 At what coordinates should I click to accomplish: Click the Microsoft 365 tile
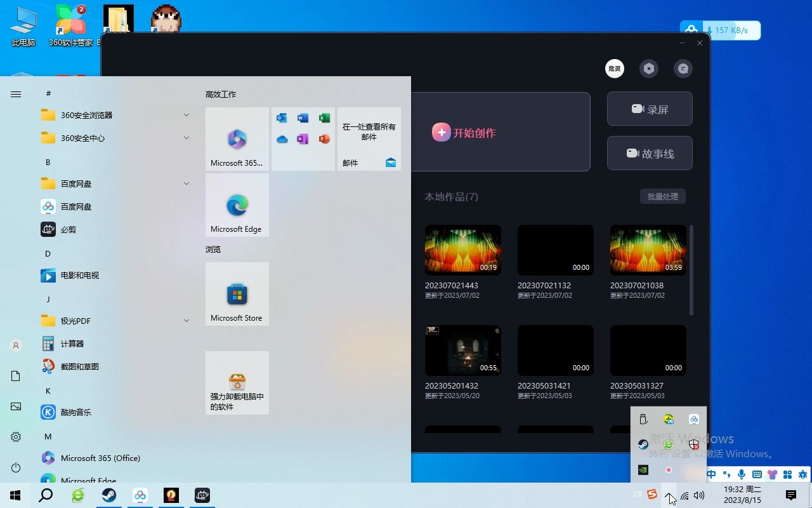click(237, 139)
